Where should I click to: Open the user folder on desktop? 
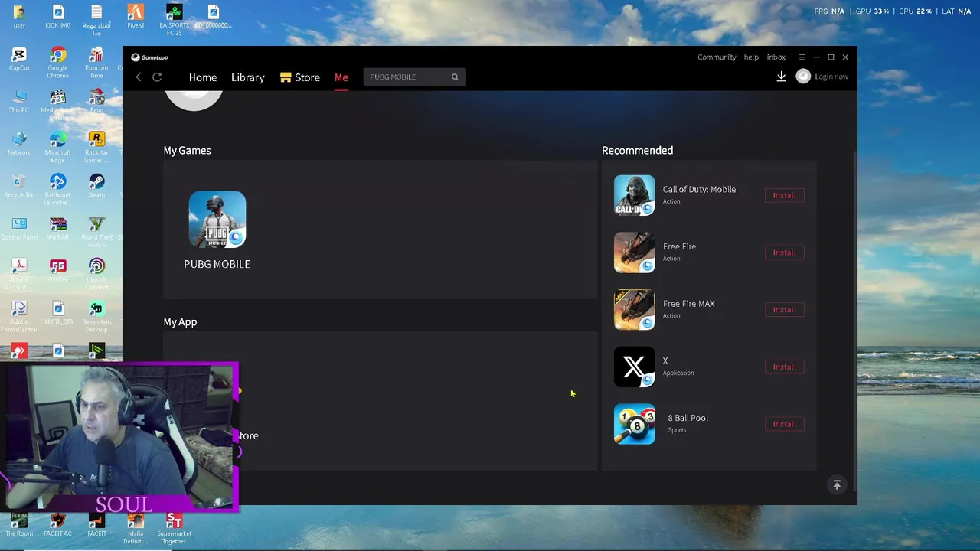coord(19,16)
